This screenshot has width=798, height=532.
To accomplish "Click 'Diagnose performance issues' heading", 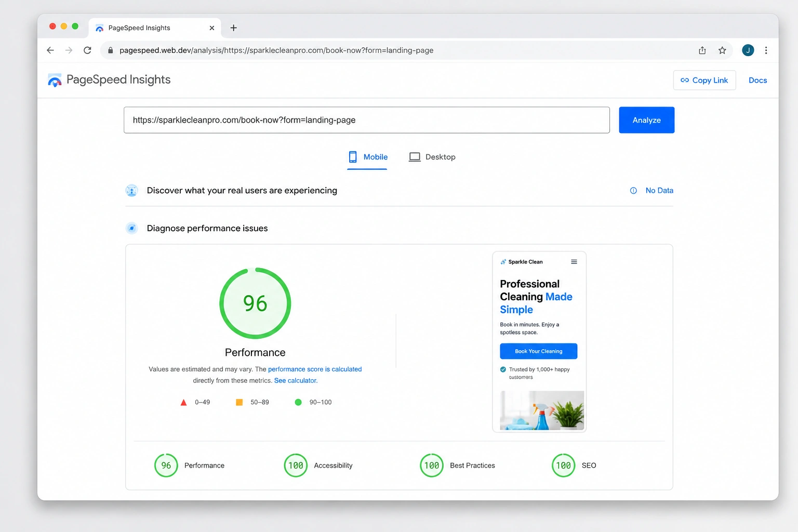I will tap(207, 228).
